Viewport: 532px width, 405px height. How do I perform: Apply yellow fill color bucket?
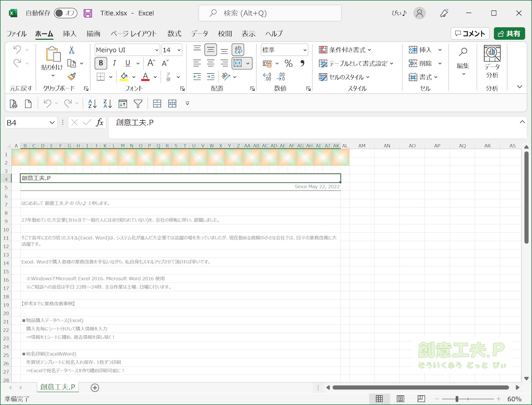click(124, 77)
